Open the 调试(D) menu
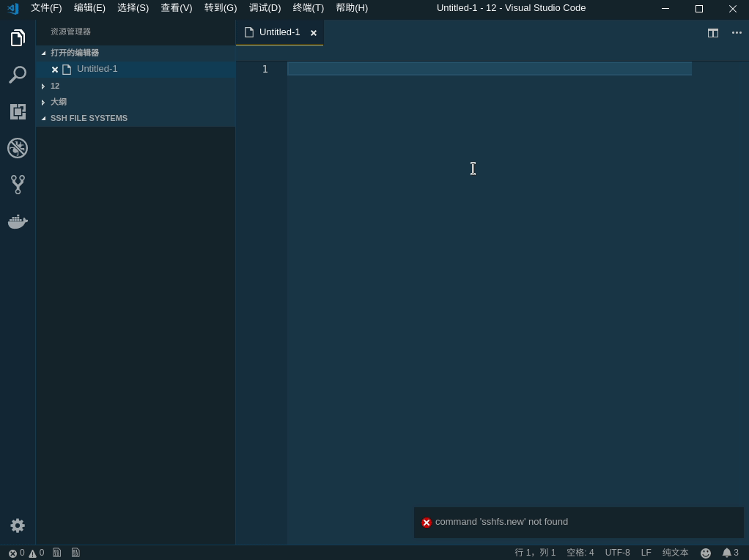The height and width of the screenshot is (560, 749). [x=265, y=8]
